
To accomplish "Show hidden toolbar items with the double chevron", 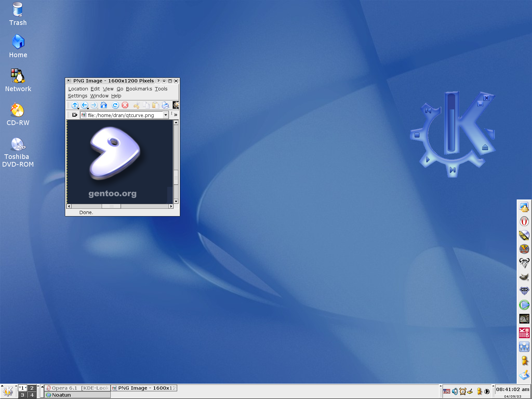I will coord(176,115).
